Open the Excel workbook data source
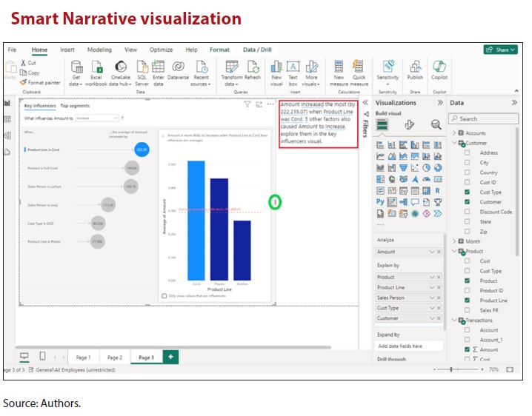 click(96, 69)
